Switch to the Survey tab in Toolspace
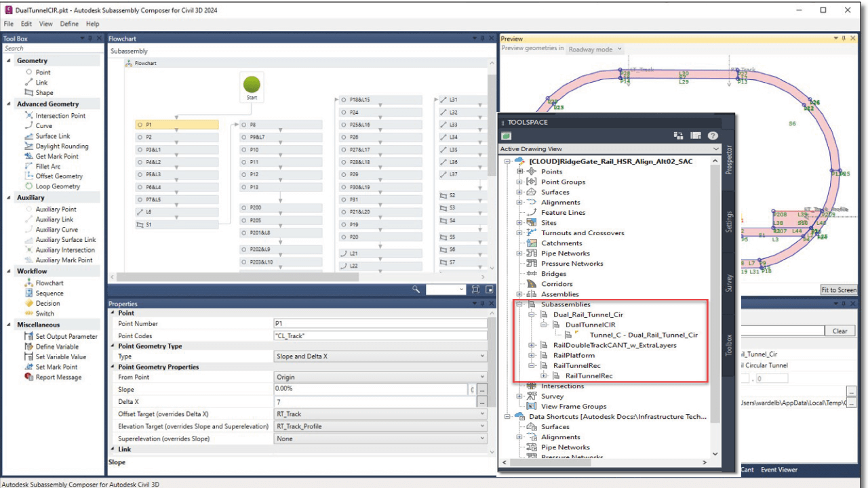The height and width of the screenshot is (488, 868). tap(729, 282)
